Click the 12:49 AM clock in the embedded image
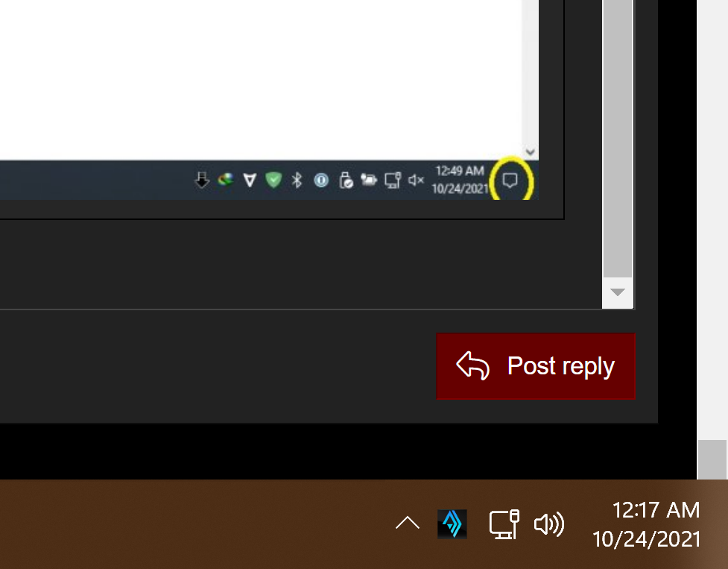This screenshot has height=569, width=728. click(x=460, y=180)
